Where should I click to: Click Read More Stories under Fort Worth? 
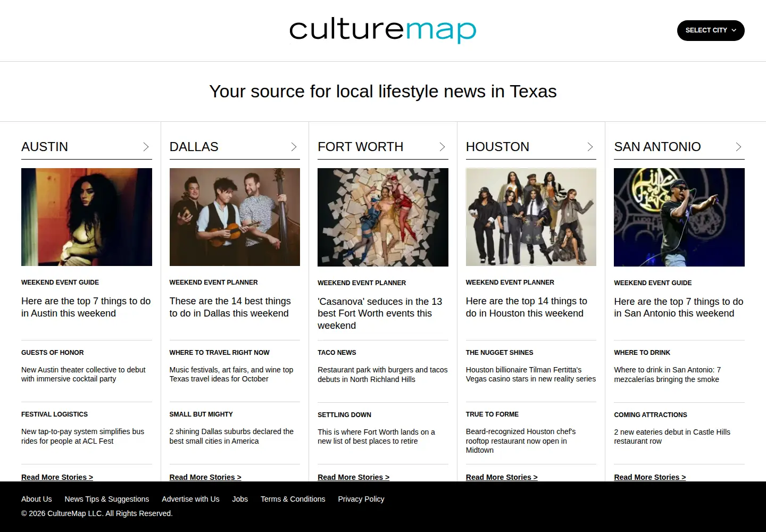coord(353,477)
